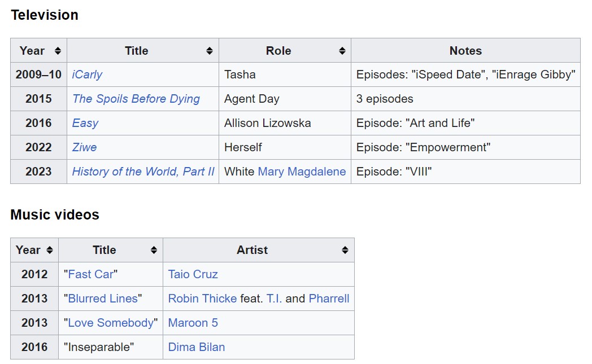
Task: Open The Spoils Before Dying link
Action: (136, 99)
